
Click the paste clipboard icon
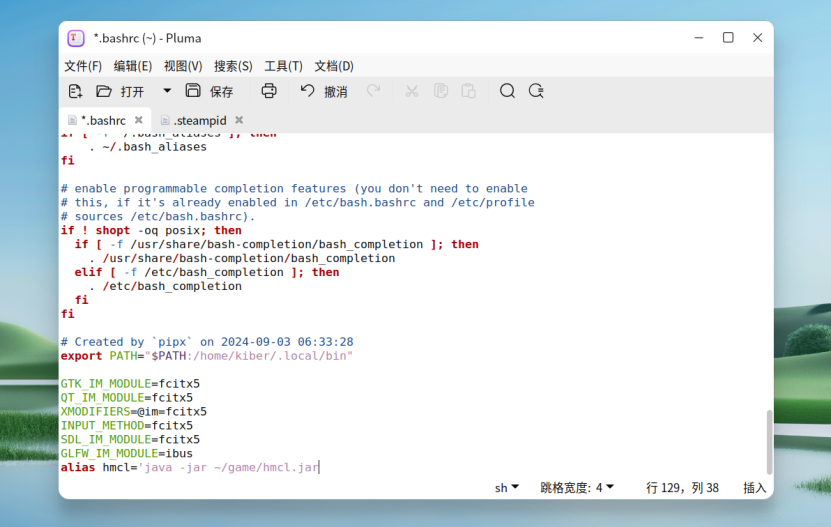point(468,91)
